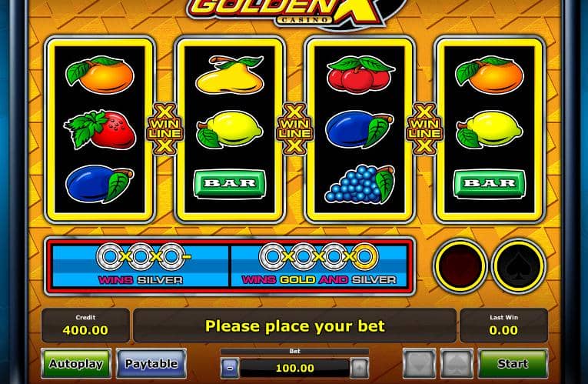Click the lemon symbol on second reel
This screenshot has height=384, width=588.
coord(230,129)
